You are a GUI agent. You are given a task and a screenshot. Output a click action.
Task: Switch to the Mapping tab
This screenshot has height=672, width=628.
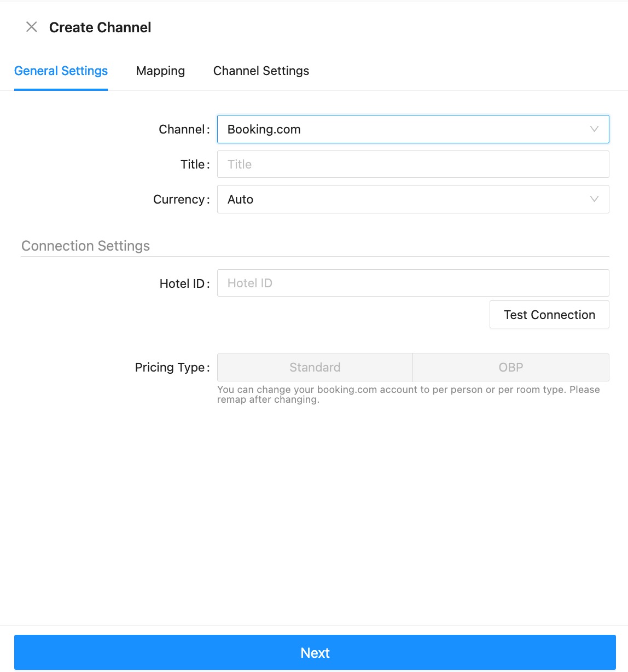(x=160, y=71)
